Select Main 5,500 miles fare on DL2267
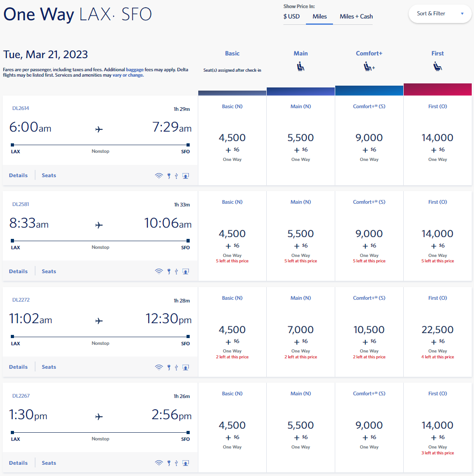 point(301,428)
